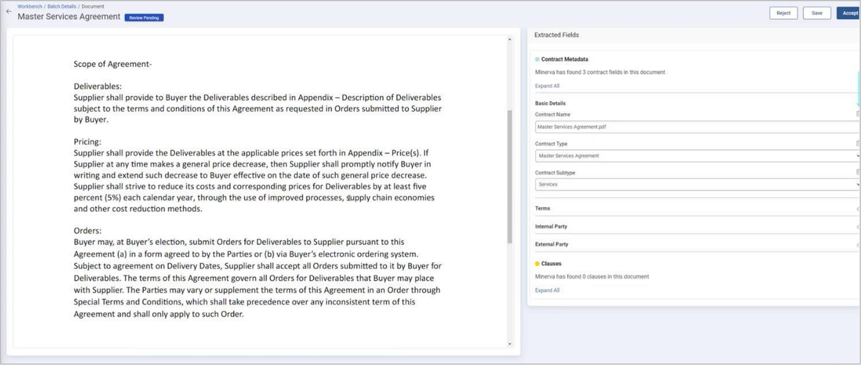Screen dimensions: 868x379
Task: Save the extracted fields
Action: click(x=816, y=13)
